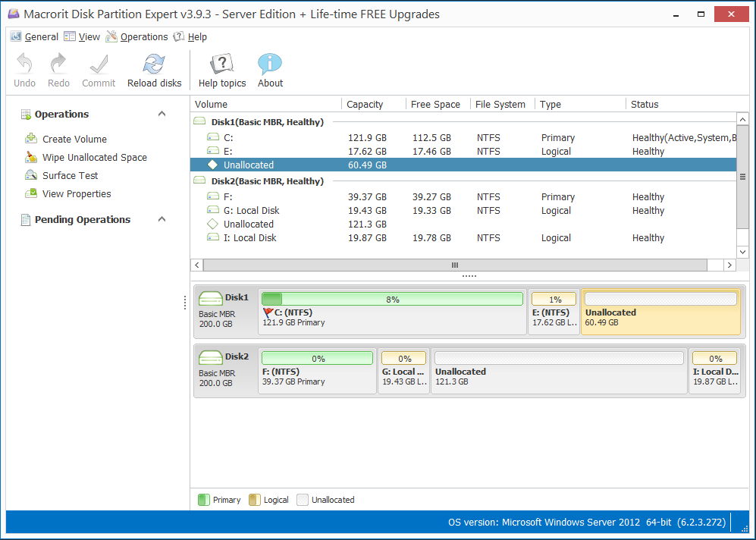Click the Disk2 drive icon in disk map
The image size is (756, 540).
[x=211, y=357]
